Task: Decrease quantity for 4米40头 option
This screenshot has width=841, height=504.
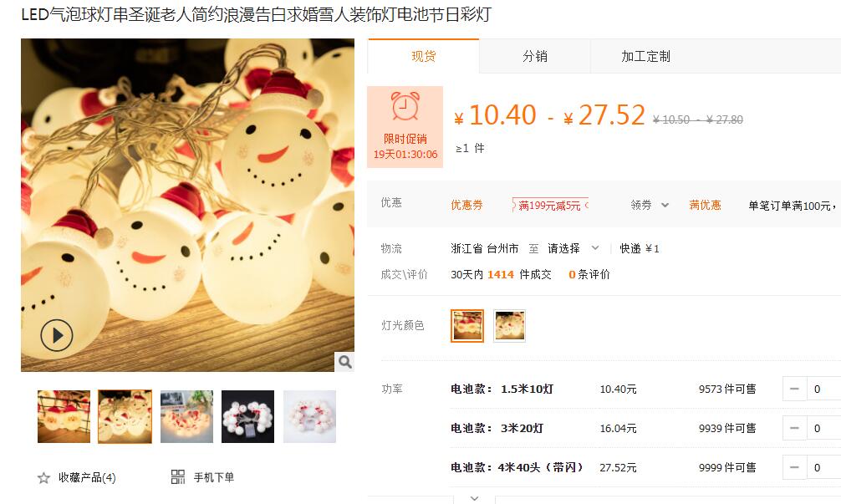Action: pyautogui.click(x=795, y=467)
